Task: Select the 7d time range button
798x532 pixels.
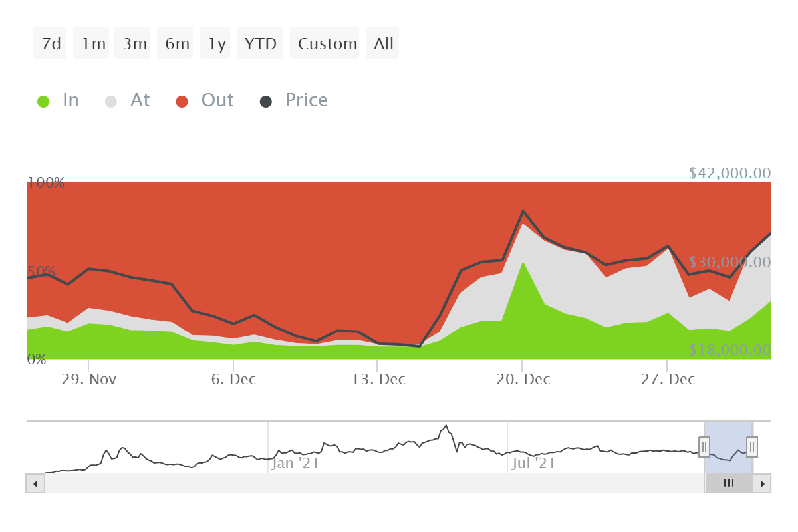Action: tap(51, 43)
